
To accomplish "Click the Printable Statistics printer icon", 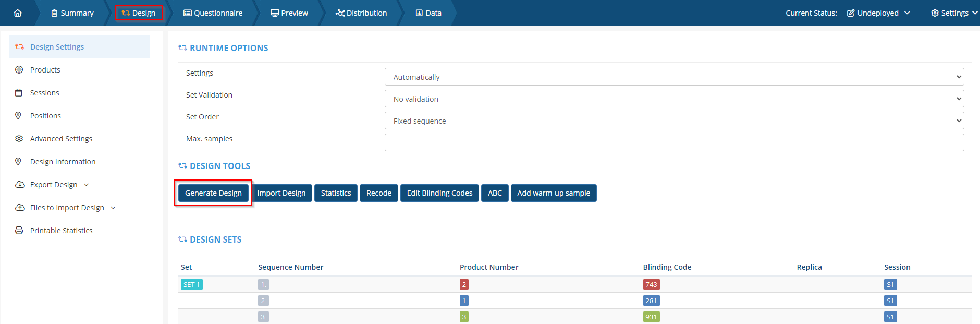I will pos(19,231).
